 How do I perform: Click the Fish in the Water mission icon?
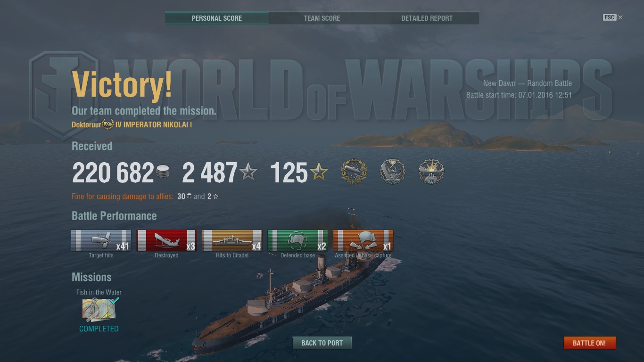[x=99, y=309]
